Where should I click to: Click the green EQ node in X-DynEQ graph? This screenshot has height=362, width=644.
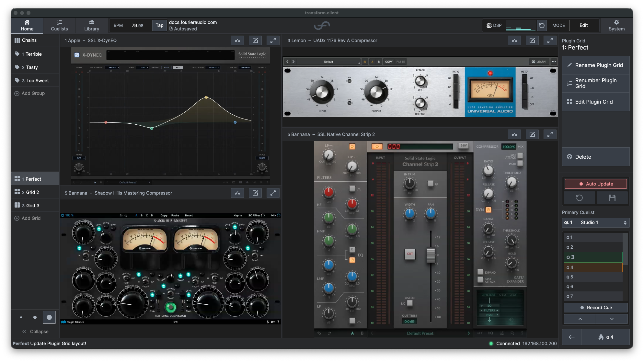152,129
